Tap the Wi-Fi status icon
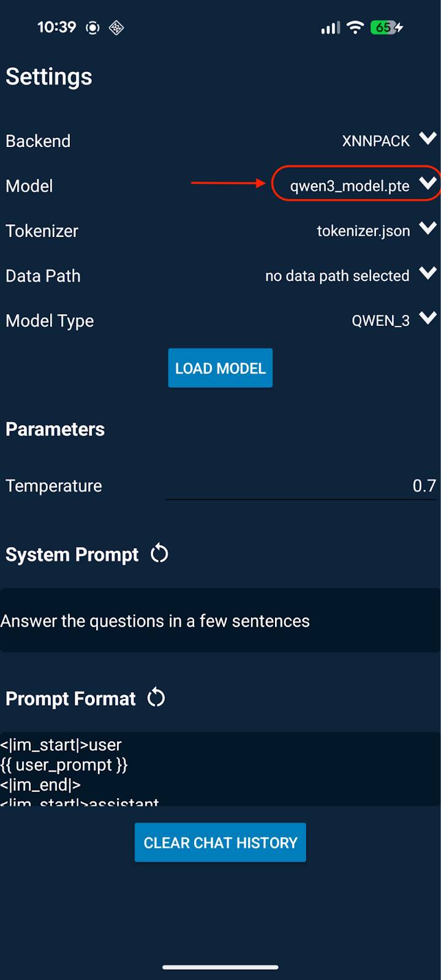This screenshot has height=980, width=441. coord(355,28)
